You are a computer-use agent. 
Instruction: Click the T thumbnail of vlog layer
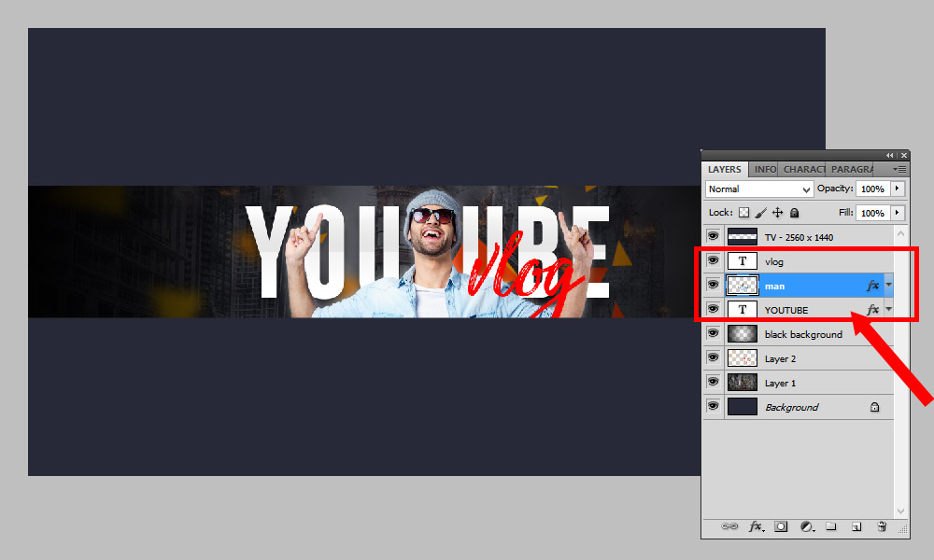[x=743, y=260]
